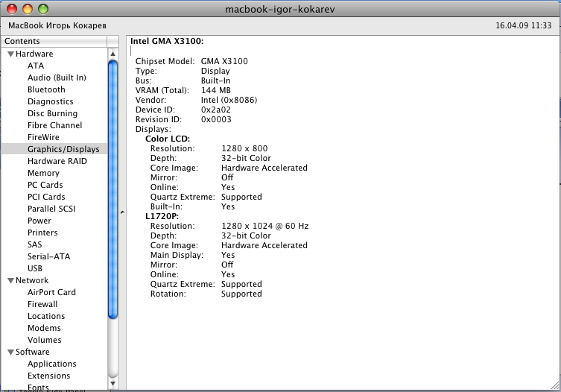The height and width of the screenshot is (392, 561).
Task: Click the 1280 x 1024 @ 60 Hz value
Action: (x=264, y=226)
